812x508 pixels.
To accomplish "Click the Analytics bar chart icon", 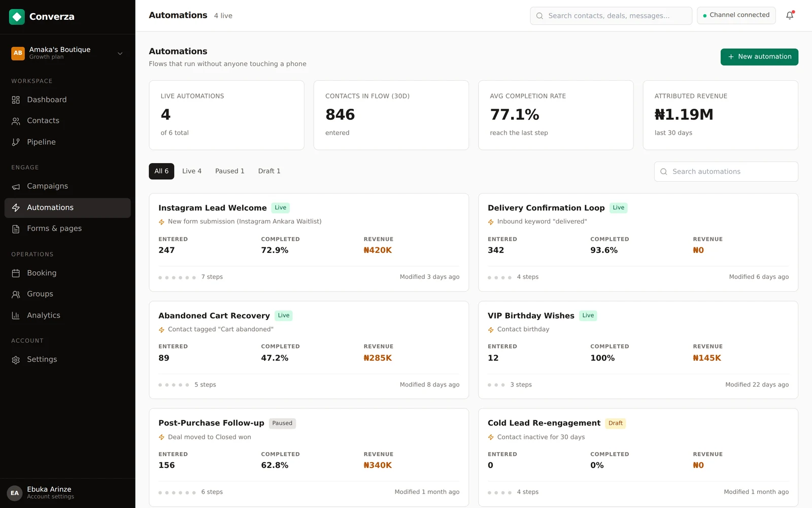I will (x=16, y=315).
